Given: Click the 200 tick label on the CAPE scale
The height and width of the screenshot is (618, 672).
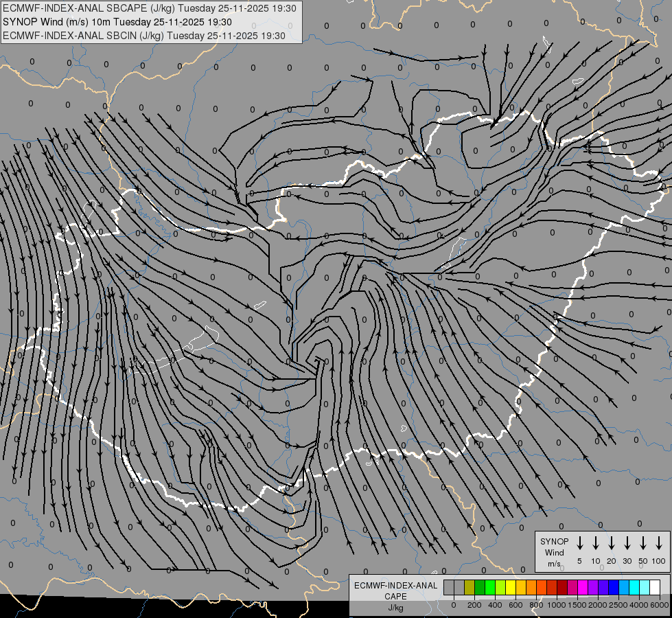Looking at the screenshot, I should [474, 605].
